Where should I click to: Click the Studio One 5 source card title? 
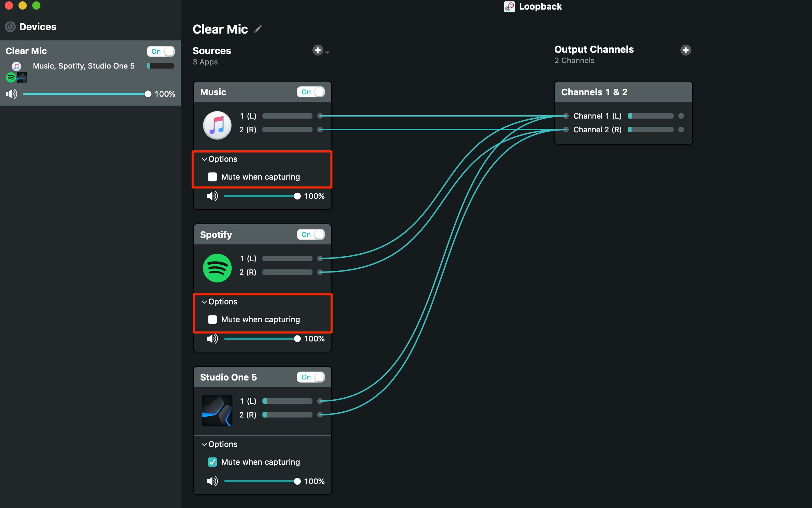coord(228,377)
